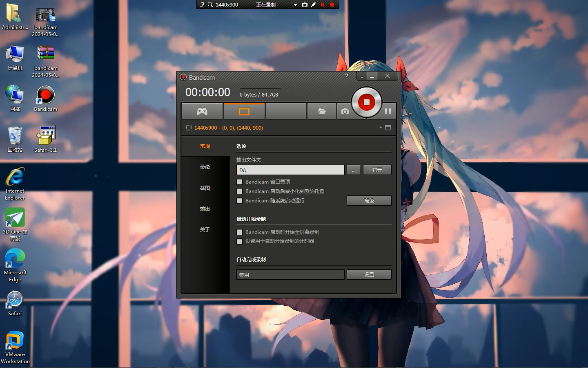Select the screen rectangle recording mode

coord(244,111)
